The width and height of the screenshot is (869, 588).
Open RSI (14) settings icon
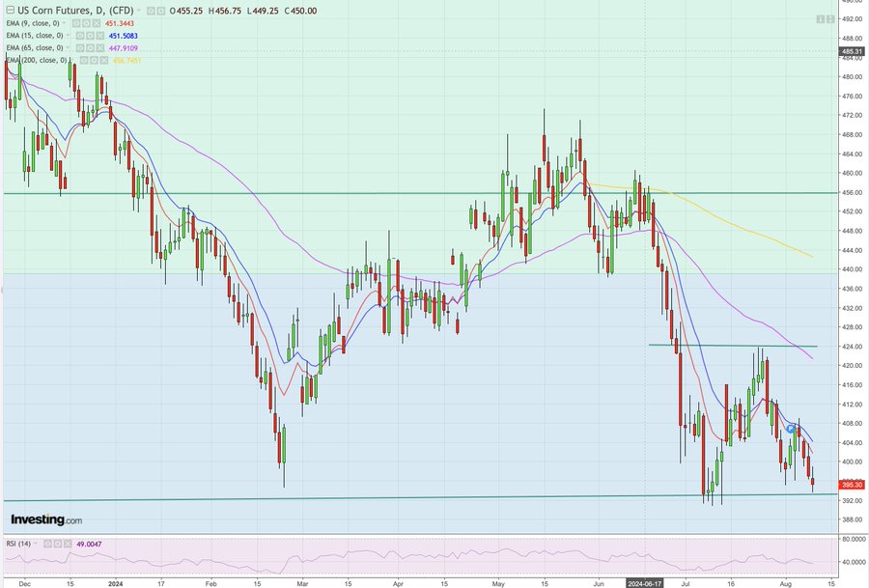(56, 544)
